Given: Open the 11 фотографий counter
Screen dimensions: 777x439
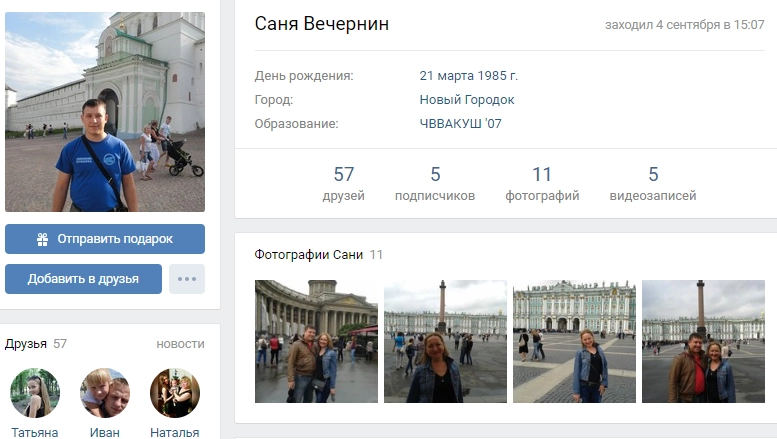Looking at the screenshot, I should pyautogui.click(x=542, y=183).
